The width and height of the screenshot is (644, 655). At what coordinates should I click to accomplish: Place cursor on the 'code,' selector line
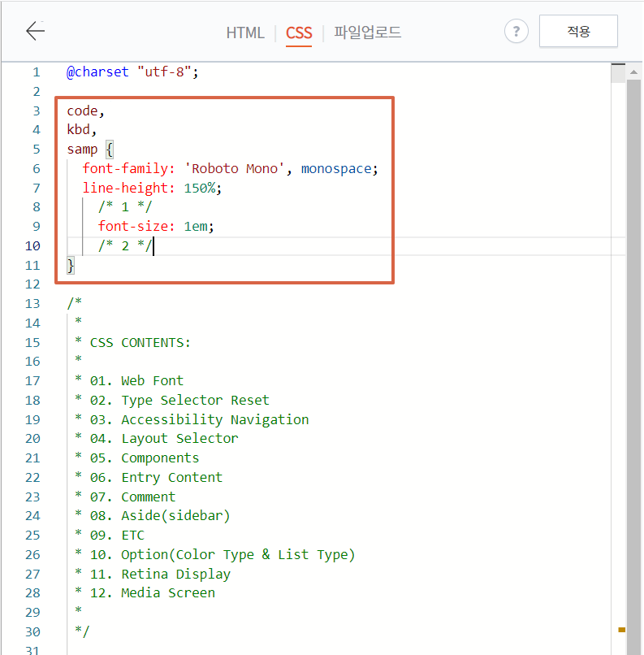[x=85, y=111]
